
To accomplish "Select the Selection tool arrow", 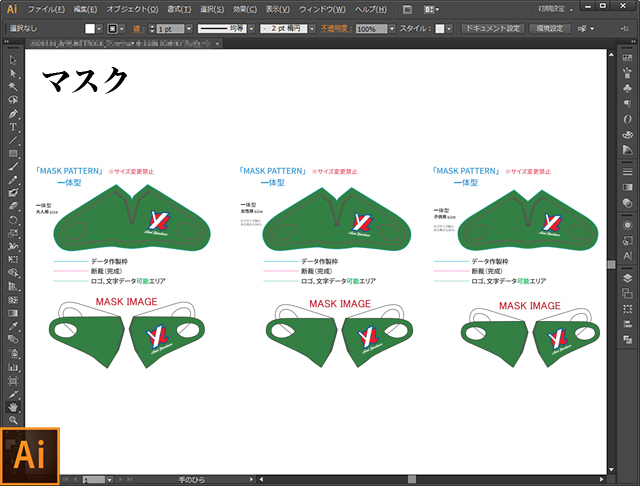I will coord(13,60).
